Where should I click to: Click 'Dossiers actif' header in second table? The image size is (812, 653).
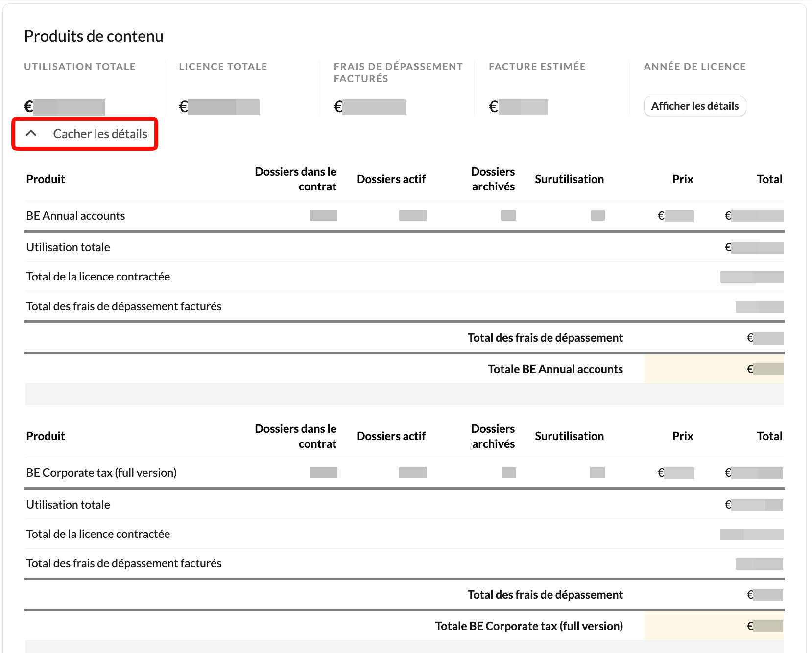tap(391, 436)
